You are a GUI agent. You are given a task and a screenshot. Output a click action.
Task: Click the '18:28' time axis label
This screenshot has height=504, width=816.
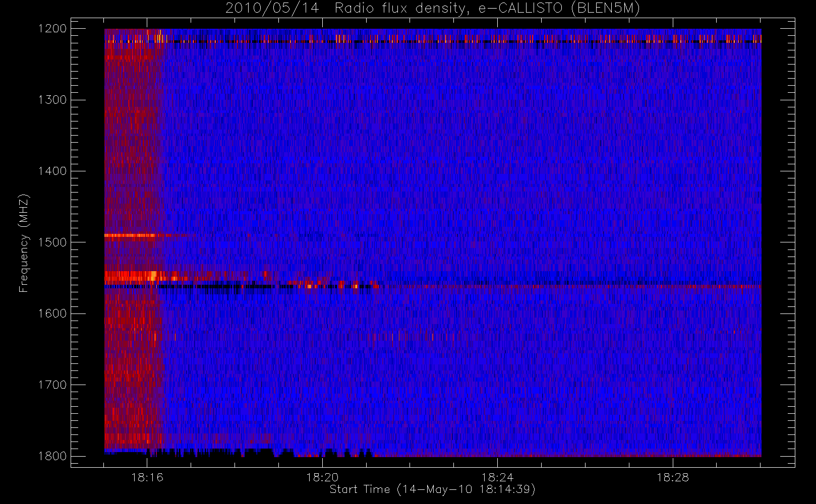click(x=672, y=477)
